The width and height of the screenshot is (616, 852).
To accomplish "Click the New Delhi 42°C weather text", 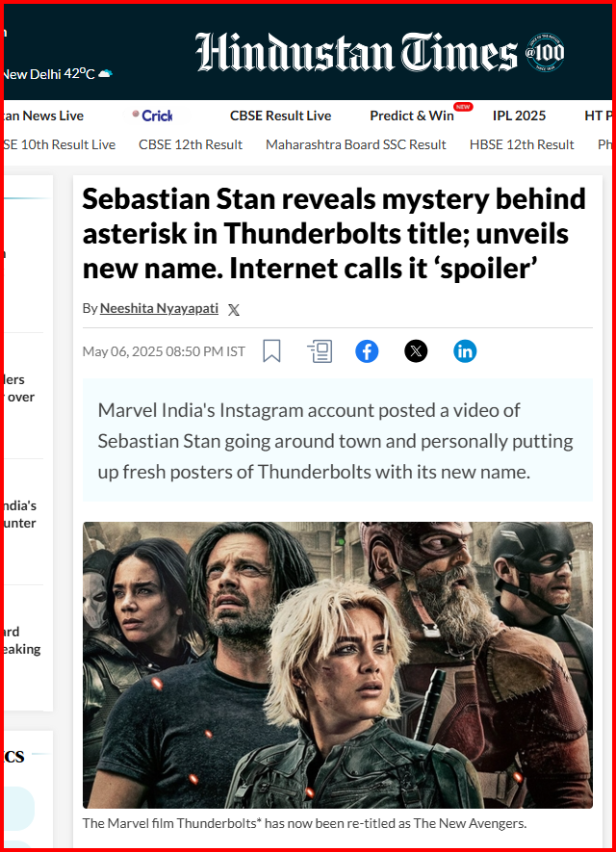I will pyautogui.click(x=46, y=74).
